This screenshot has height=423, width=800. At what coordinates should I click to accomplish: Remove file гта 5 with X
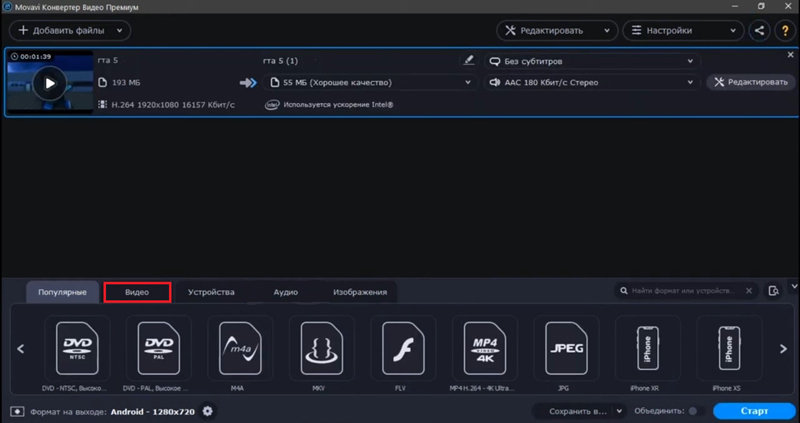click(790, 55)
